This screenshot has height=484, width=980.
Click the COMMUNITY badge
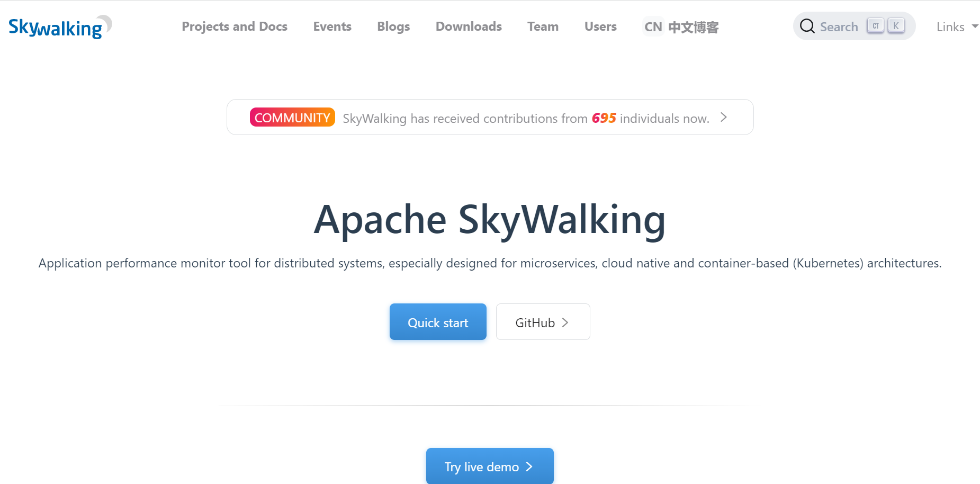(292, 117)
